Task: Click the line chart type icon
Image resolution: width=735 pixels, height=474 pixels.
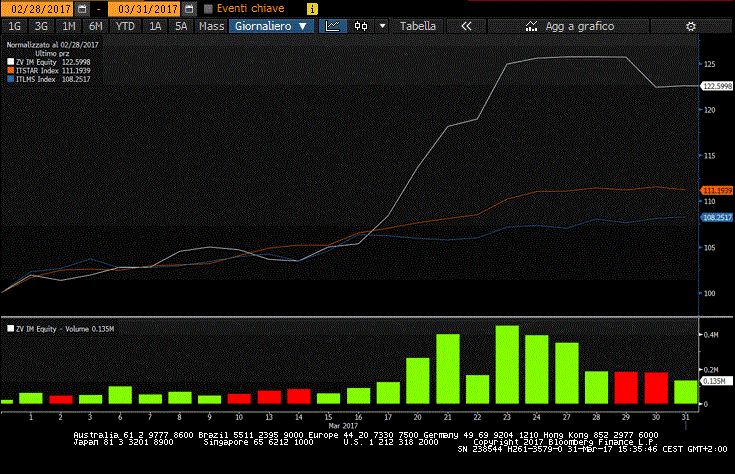Action: pyautogui.click(x=332, y=26)
